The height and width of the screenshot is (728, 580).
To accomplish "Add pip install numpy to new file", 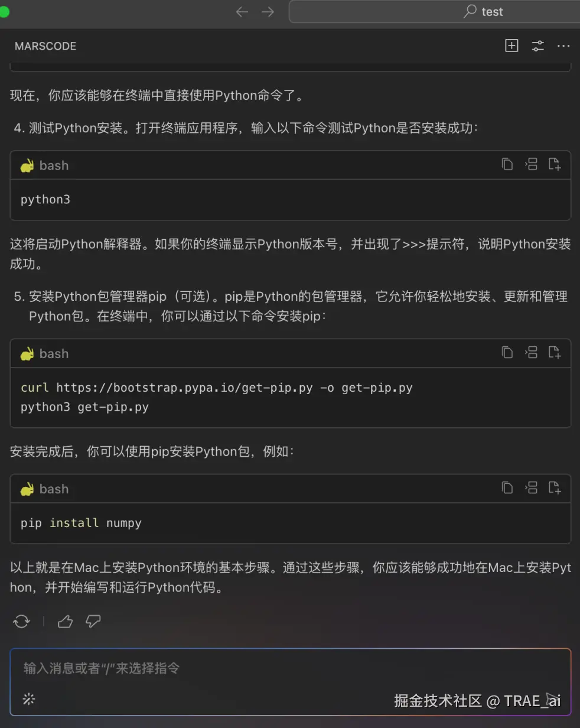I will click(x=555, y=488).
